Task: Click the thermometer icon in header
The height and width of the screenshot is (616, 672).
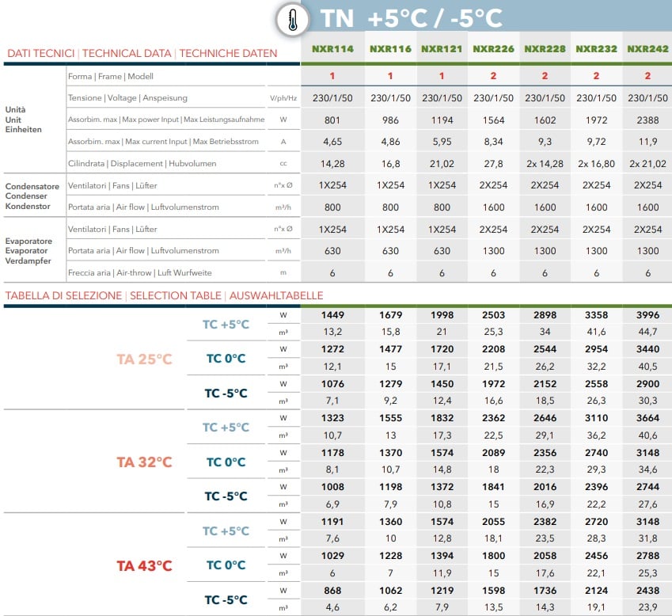Action: 293,20
